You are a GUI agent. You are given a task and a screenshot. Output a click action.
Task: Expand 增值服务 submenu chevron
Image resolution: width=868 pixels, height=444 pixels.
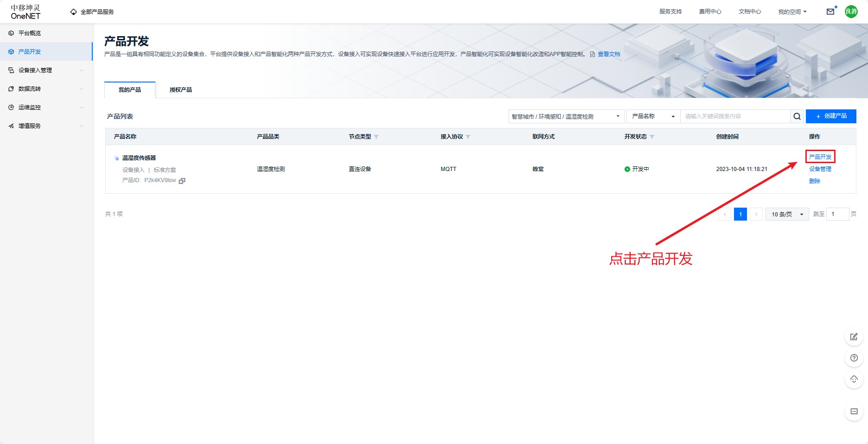(82, 126)
